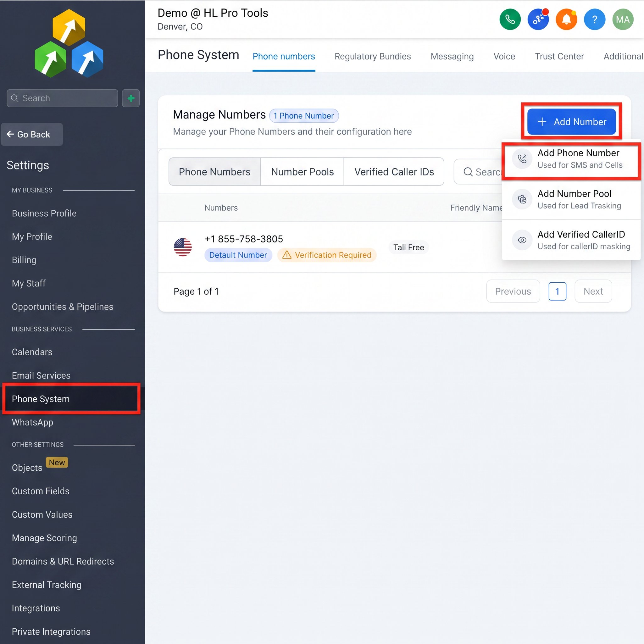The image size is (644, 644).
Task: Open the Messaging tab
Action: (452, 56)
